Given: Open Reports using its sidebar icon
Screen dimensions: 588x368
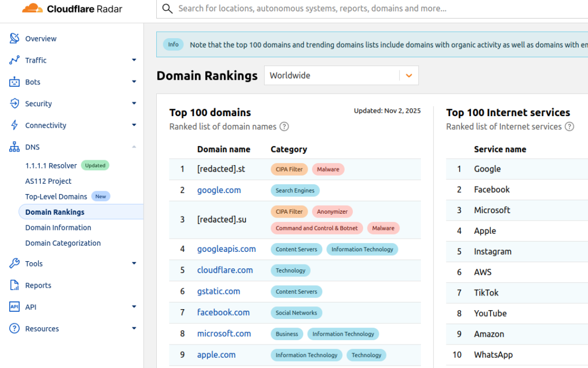Looking at the screenshot, I should (15, 285).
